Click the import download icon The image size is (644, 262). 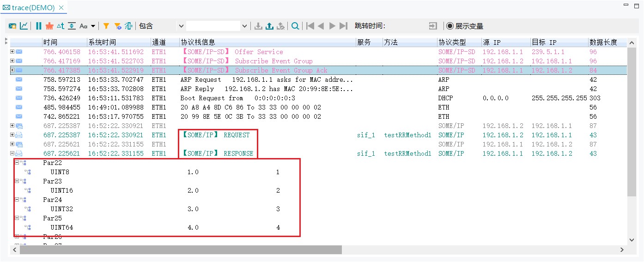click(x=259, y=26)
